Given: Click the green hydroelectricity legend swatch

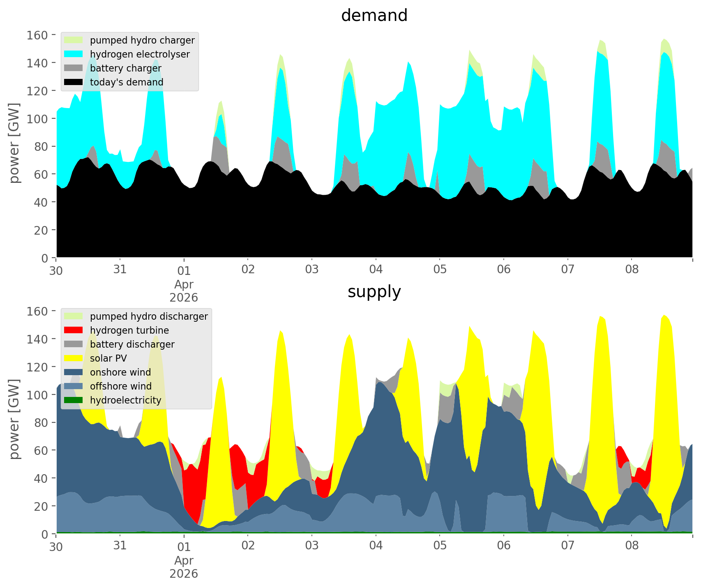Looking at the screenshot, I should 74,400.
